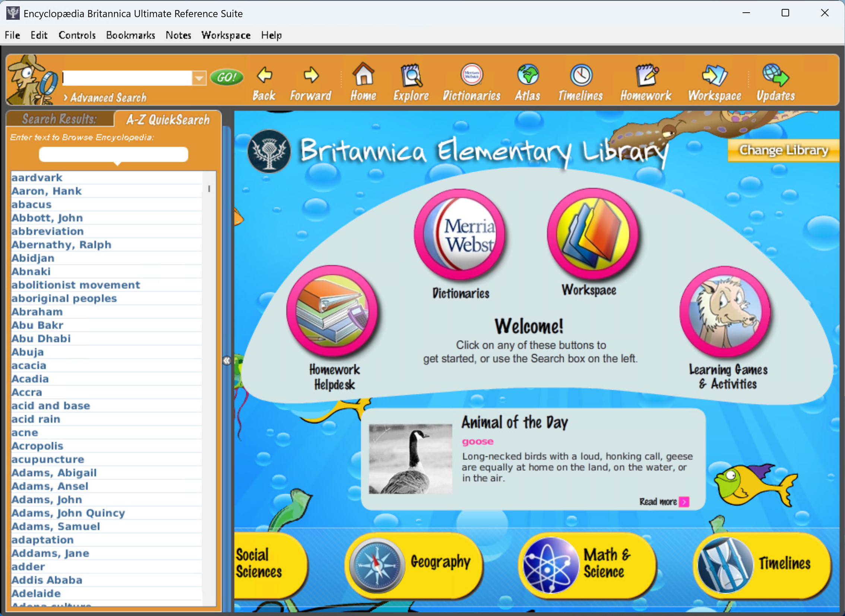Viewport: 845px width, 616px height.
Task: Click the Britannica thistle logo
Action: [269, 151]
